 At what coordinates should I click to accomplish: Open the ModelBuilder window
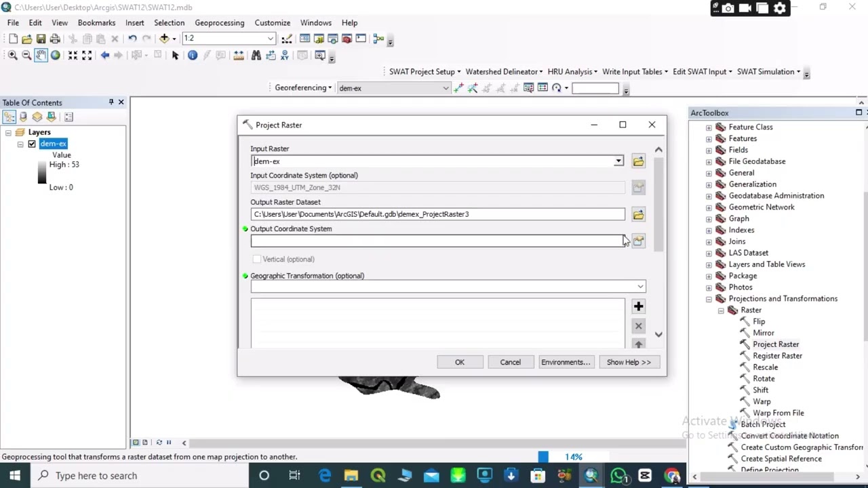378,39
